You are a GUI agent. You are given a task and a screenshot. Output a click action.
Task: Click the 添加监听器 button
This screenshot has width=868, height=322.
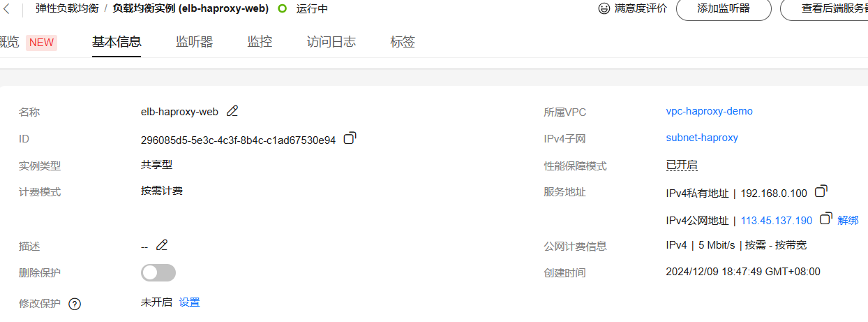point(724,9)
